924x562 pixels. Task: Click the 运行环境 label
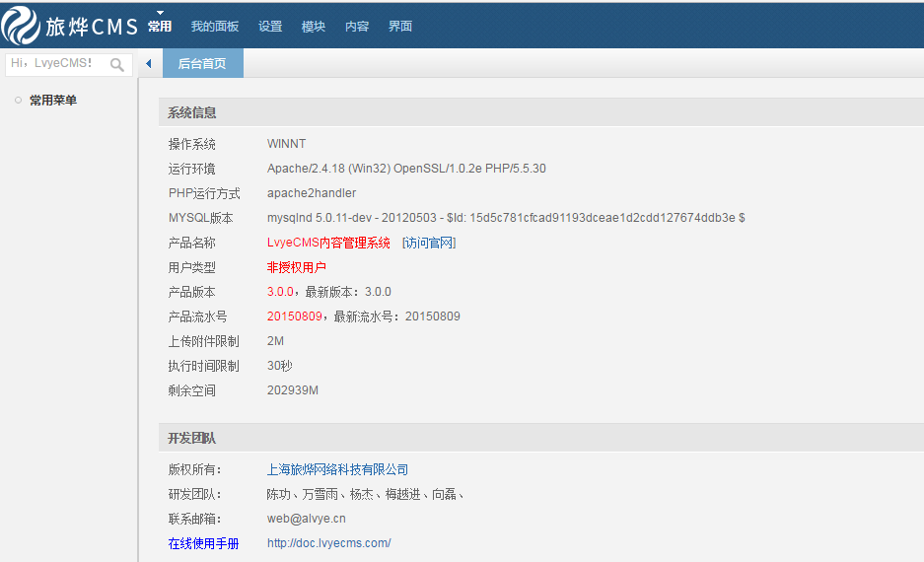pos(191,169)
